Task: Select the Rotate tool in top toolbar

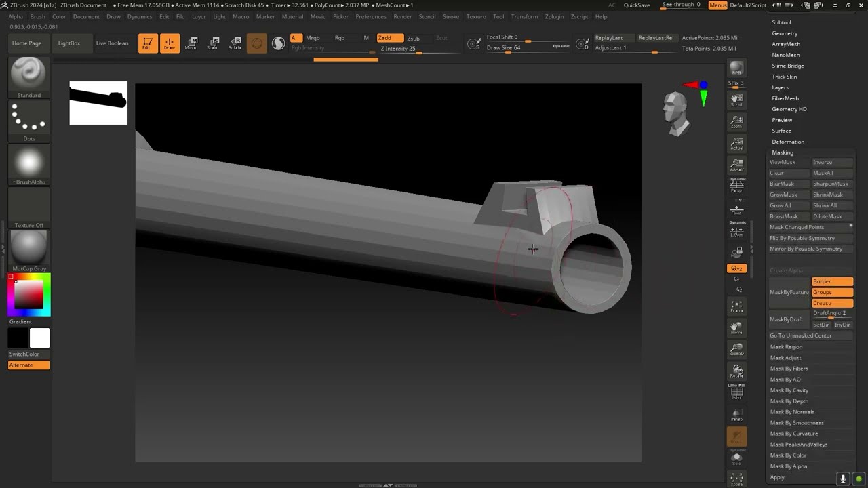Action: (x=235, y=43)
